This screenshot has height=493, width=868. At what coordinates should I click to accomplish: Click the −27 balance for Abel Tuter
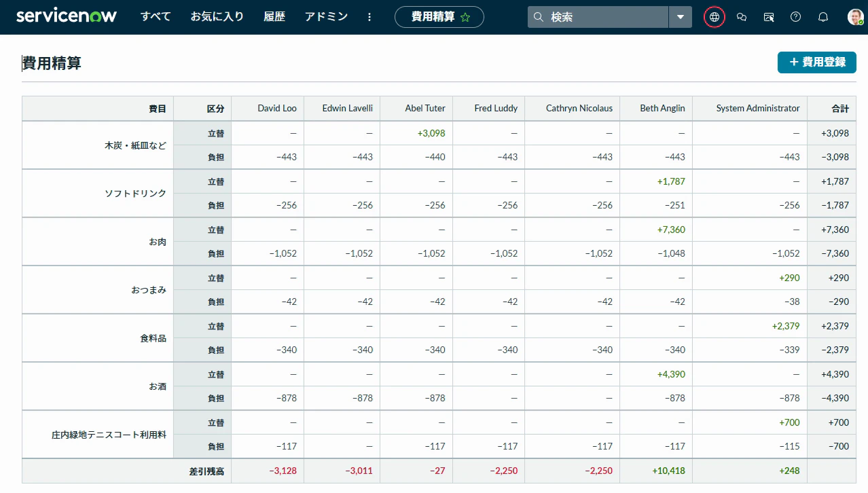click(x=437, y=471)
